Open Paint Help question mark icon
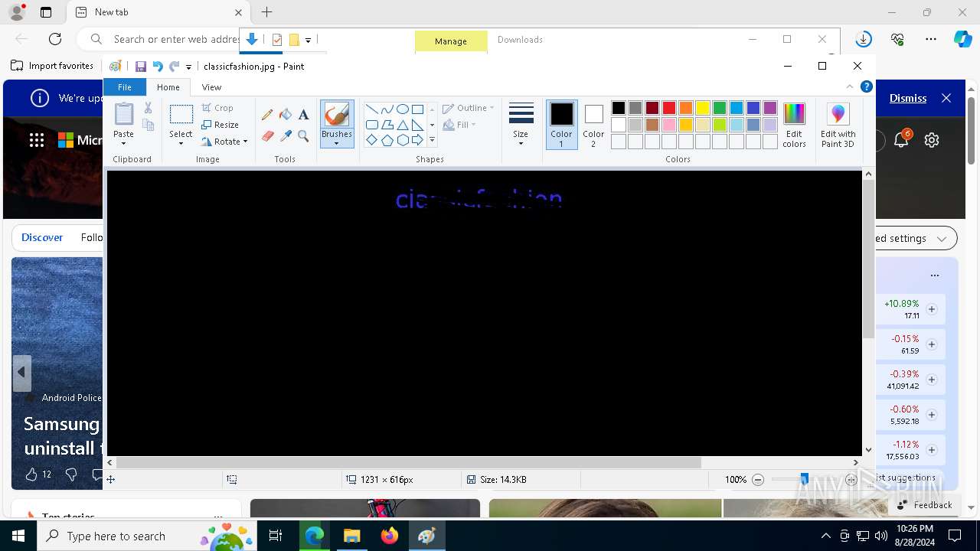Viewport: 980px width, 551px height. click(x=867, y=86)
